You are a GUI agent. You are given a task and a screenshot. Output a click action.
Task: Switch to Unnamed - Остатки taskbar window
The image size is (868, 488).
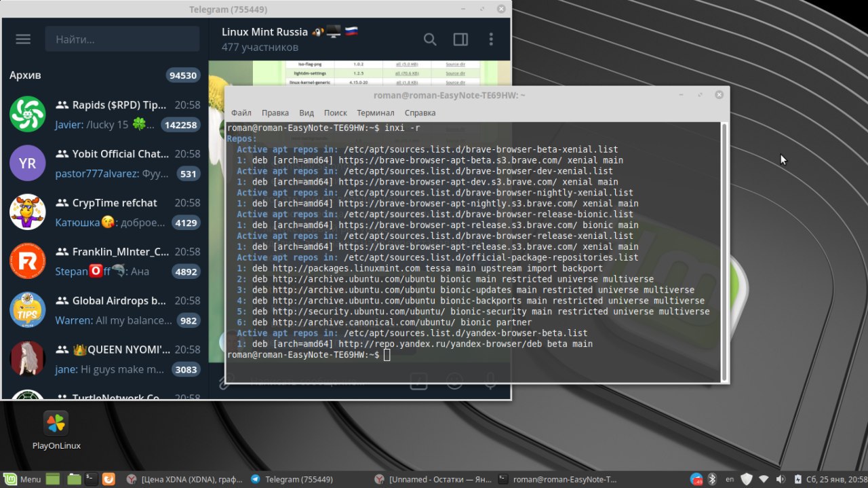433,479
